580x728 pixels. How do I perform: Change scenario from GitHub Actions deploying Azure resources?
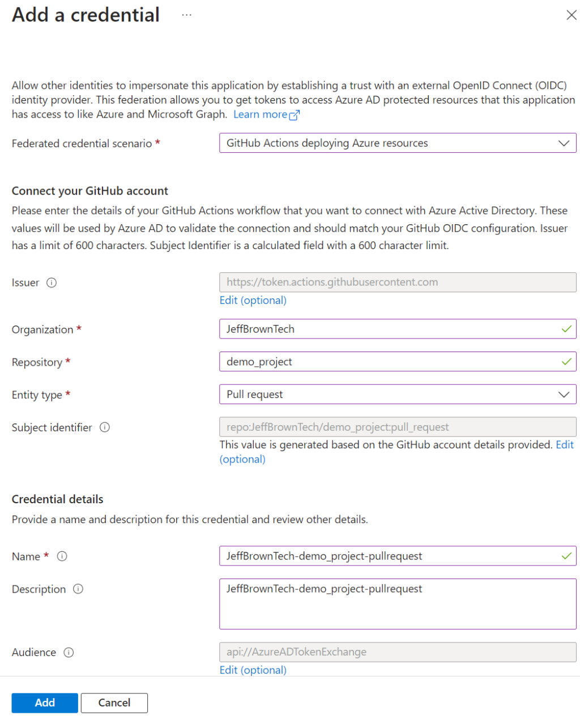point(396,143)
